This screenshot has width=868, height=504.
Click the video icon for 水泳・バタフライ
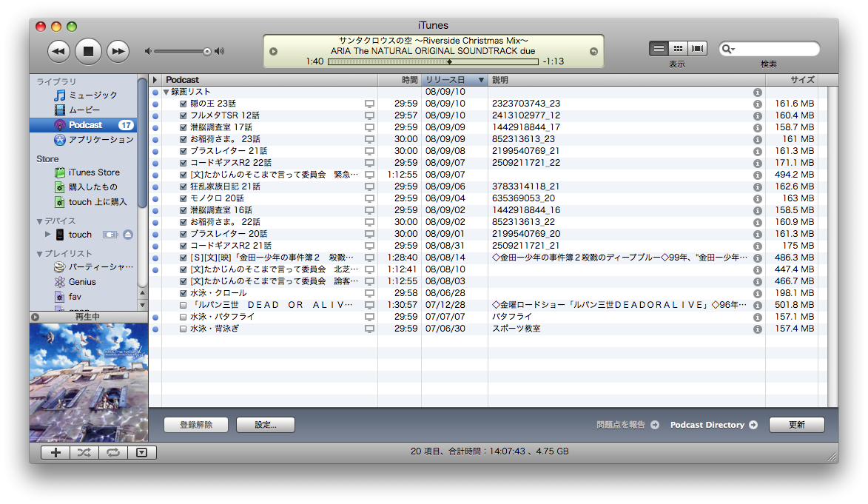coord(369,317)
